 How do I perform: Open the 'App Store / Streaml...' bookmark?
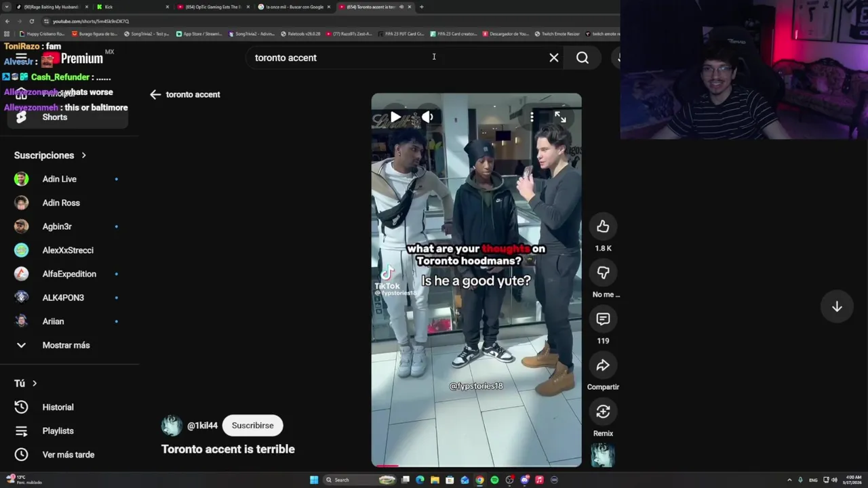(199, 33)
